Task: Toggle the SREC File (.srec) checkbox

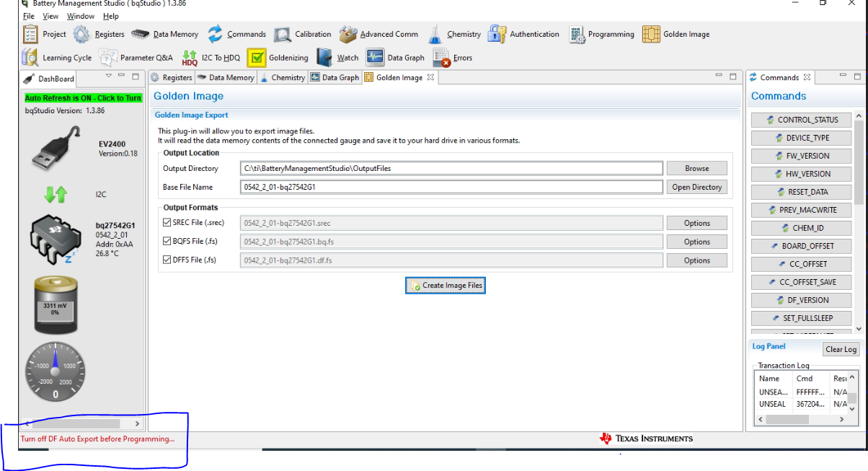Action: tap(167, 223)
